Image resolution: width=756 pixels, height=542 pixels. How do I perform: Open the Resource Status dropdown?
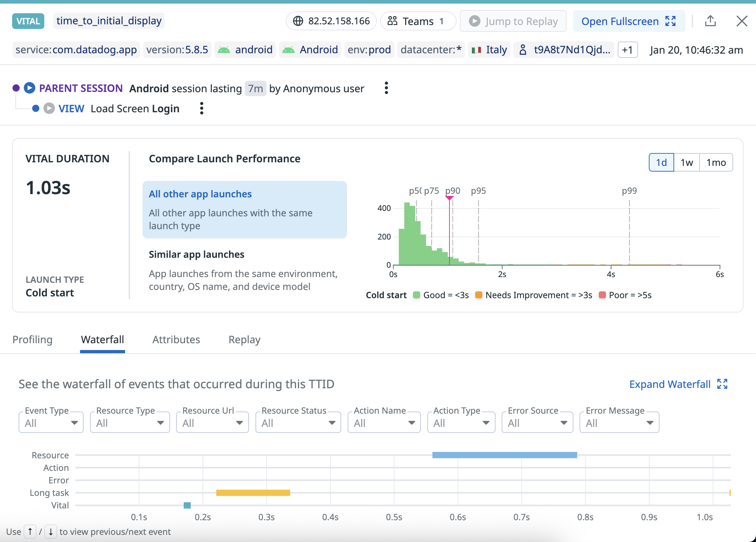pyautogui.click(x=298, y=423)
